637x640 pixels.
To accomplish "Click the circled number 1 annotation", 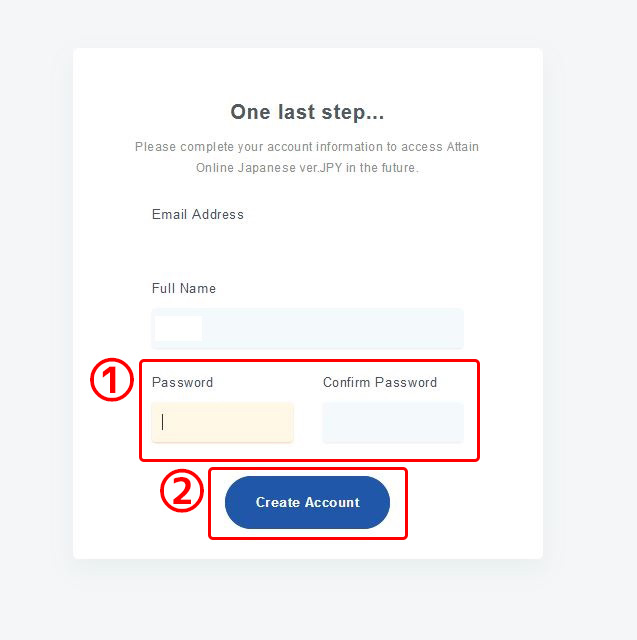I will [x=111, y=381].
